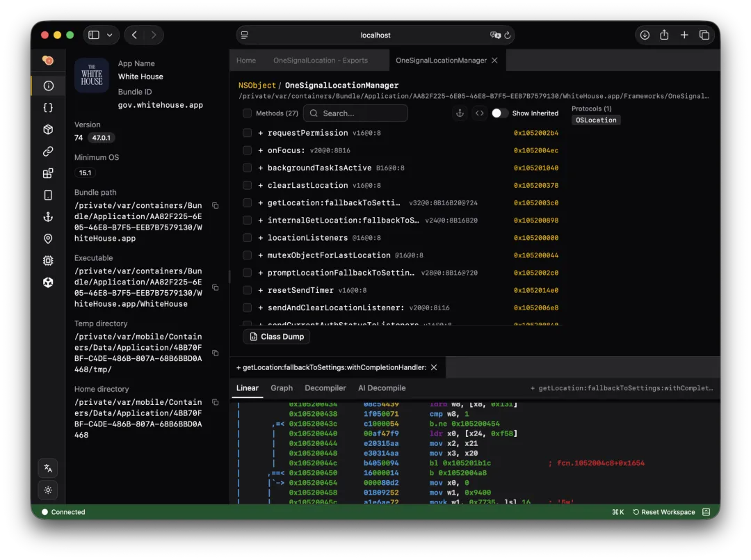
Task: Open the curly braces classes sidebar icon
Action: [x=49, y=108]
